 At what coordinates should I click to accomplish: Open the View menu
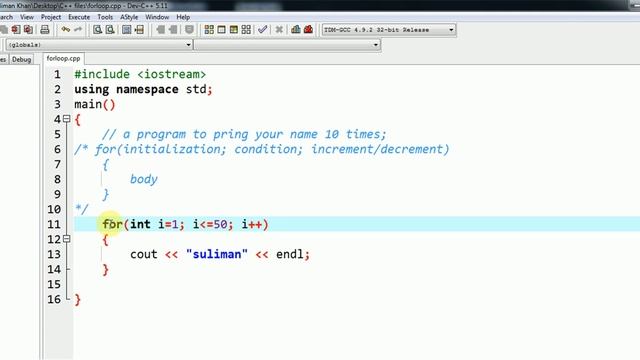(x=27, y=17)
